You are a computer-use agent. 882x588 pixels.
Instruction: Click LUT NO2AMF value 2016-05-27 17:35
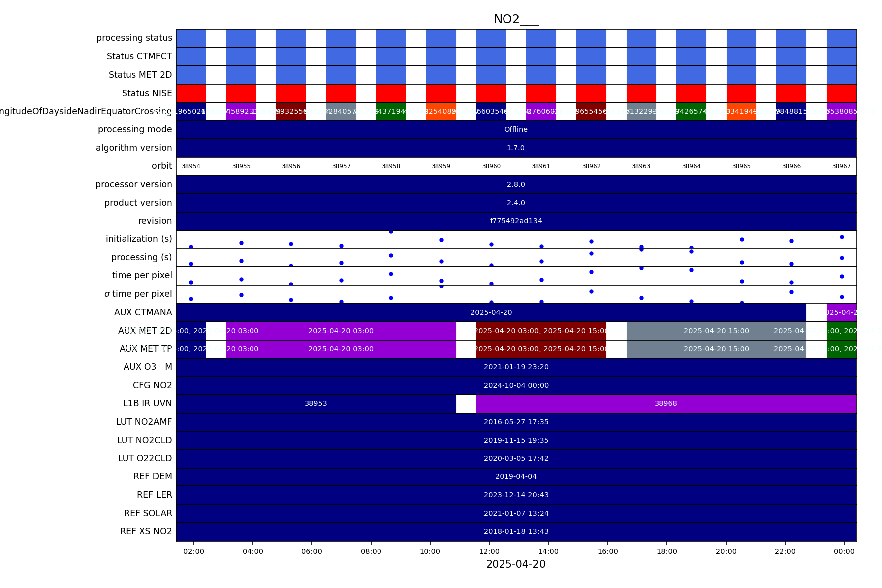pos(515,422)
